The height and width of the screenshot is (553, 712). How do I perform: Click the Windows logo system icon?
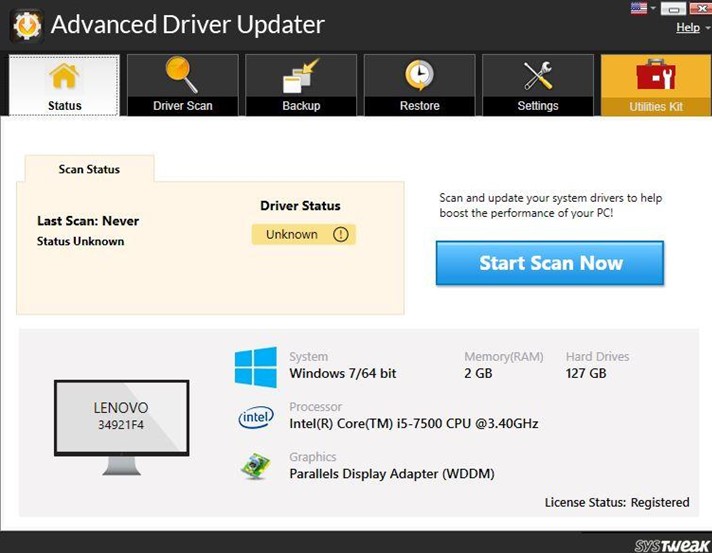pos(256,367)
